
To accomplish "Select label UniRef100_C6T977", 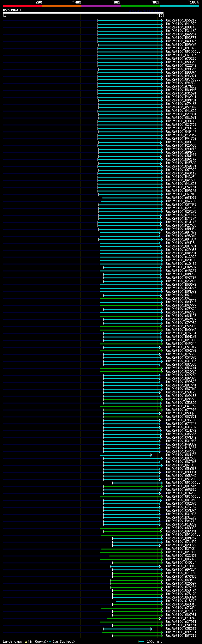I will click(x=181, y=170).
